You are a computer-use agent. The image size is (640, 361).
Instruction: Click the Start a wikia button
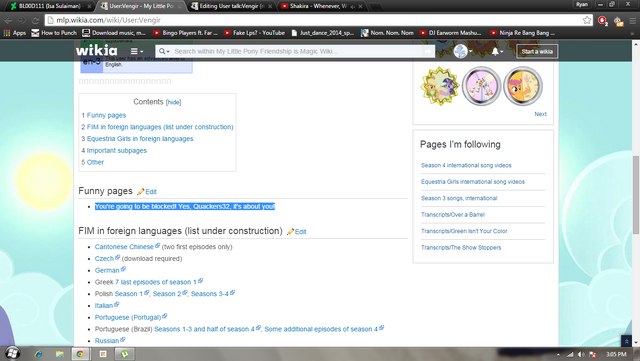point(537,51)
